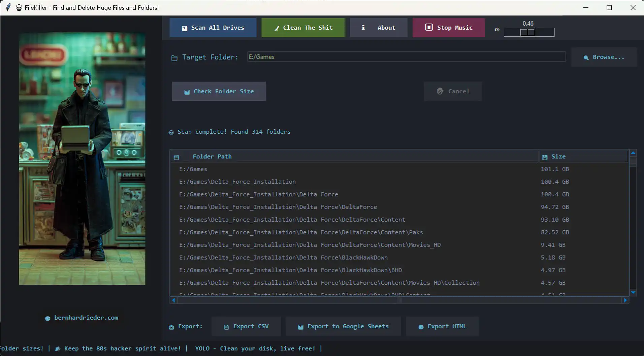Maximize the FileKiller window

coord(609,7)
